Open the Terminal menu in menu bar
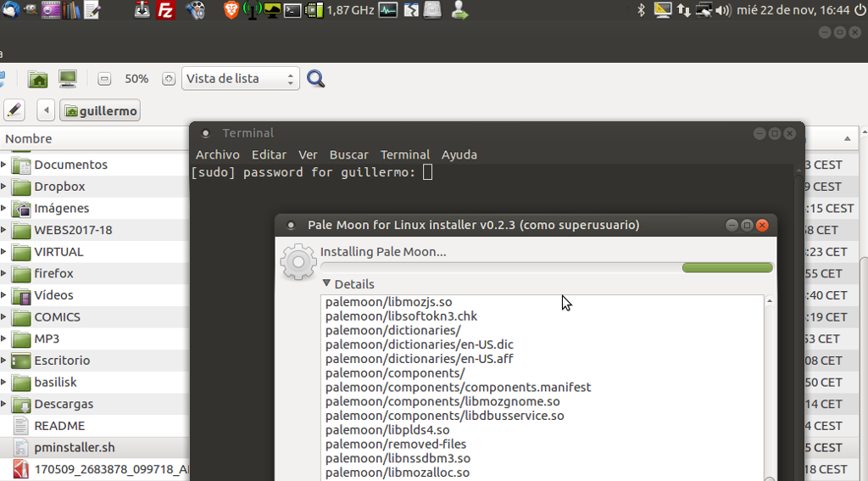 coord(404,154)
